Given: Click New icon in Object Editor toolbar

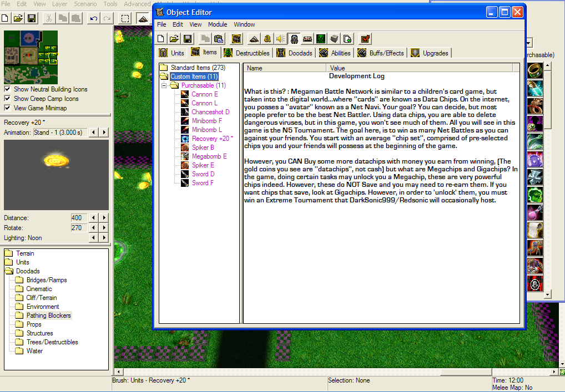Looking at the screenshot, I should [x=161, y=39].
